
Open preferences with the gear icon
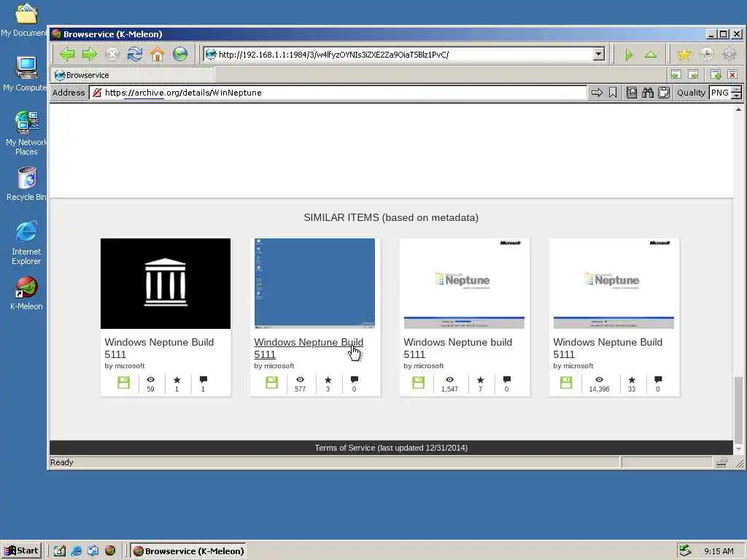click(x=729, y=54)
